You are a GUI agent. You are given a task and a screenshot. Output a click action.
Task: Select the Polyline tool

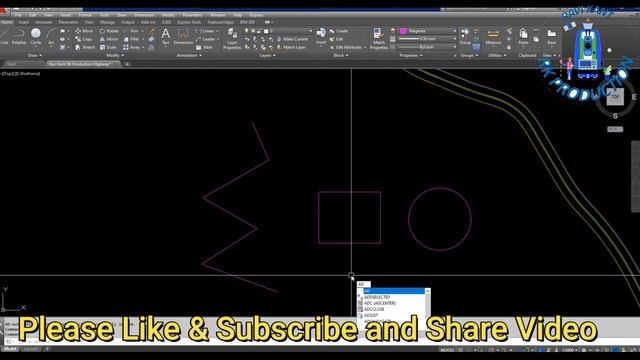[x=18, y=36]
